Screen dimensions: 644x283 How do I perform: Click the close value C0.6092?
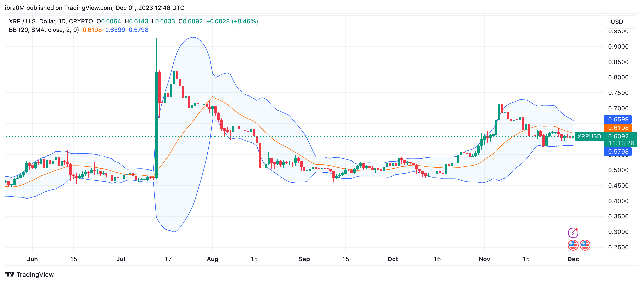pos(191,21)
